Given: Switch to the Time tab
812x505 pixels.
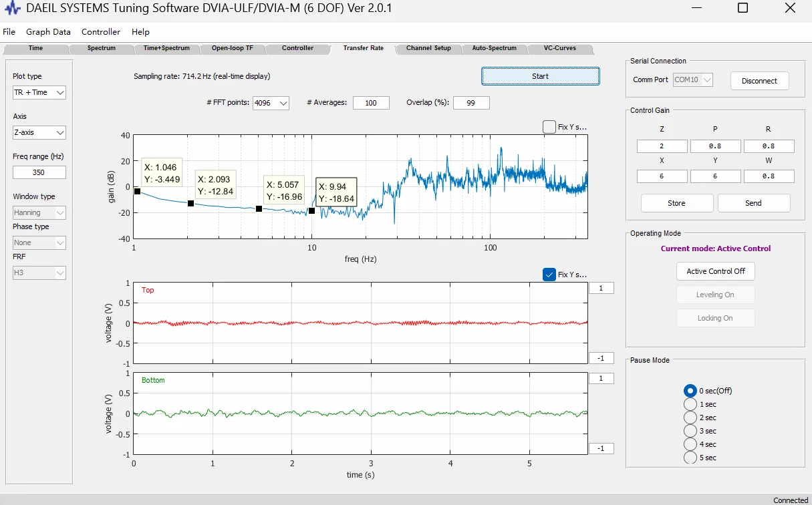Looking at the screenshot, I should point(35,48).
